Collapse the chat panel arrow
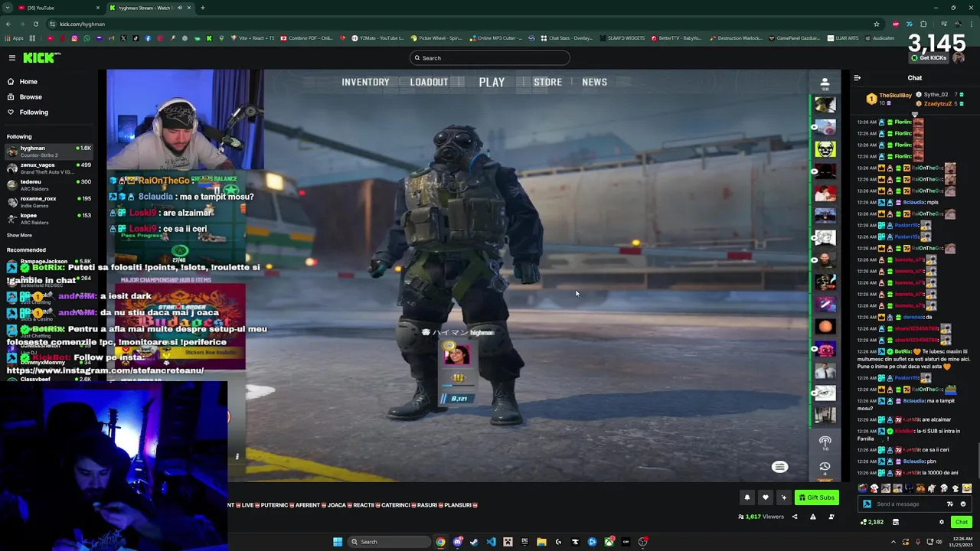The width and height of the screenshot is (980, 551). (x=857, y=77)
